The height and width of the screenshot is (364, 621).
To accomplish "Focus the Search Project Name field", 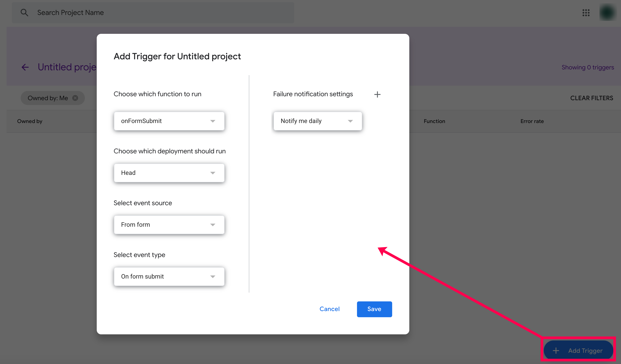I will pos(153,13).
